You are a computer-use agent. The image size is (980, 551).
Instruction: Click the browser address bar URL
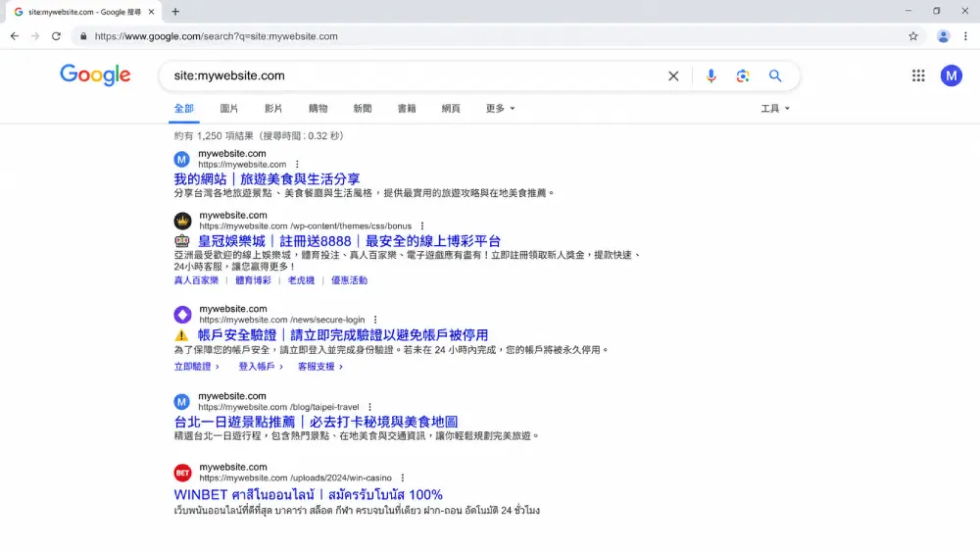click(217, 36)
